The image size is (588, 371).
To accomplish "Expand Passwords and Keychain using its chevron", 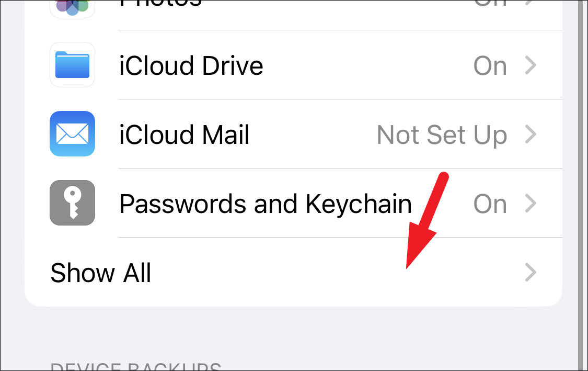I will [x=531, y=203].
